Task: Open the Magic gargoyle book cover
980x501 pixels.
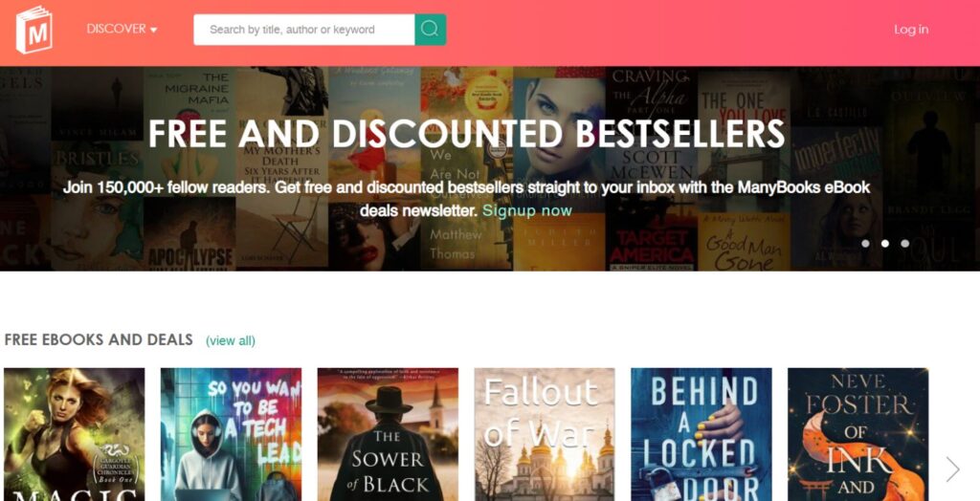Action: 75,434
